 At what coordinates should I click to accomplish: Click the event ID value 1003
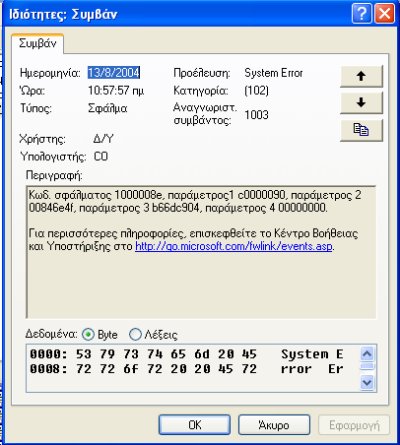pos(256,115)
